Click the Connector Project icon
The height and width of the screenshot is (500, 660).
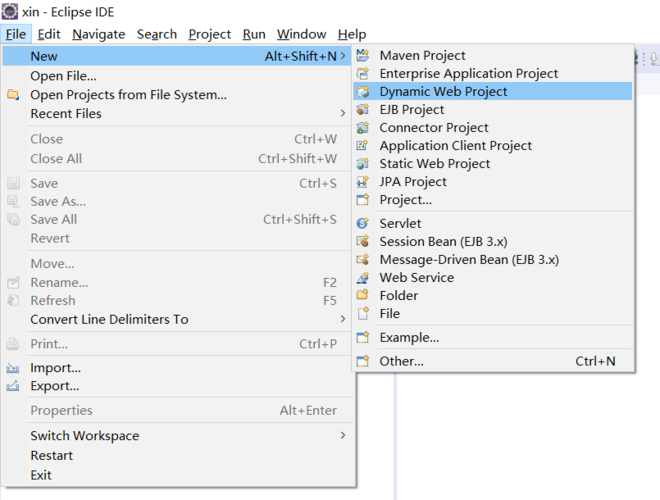click(x=362, y=128)
